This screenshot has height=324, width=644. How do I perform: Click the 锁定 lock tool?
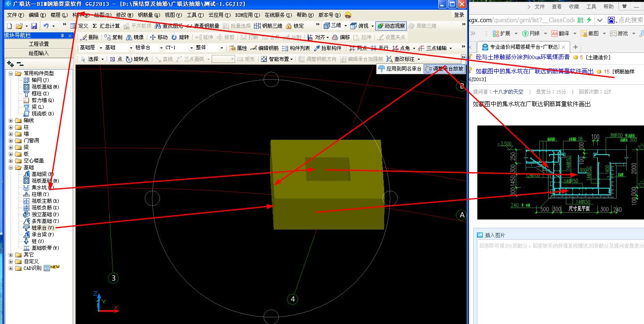295,26
